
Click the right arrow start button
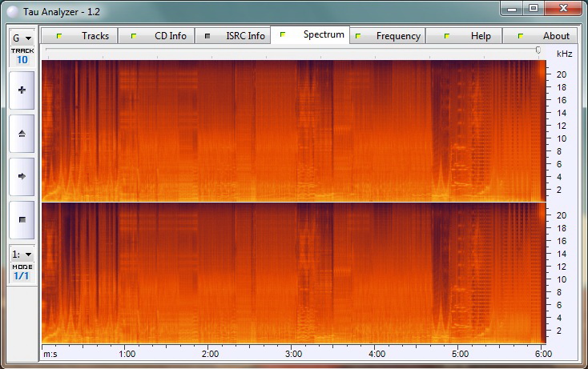click(22, 176)
